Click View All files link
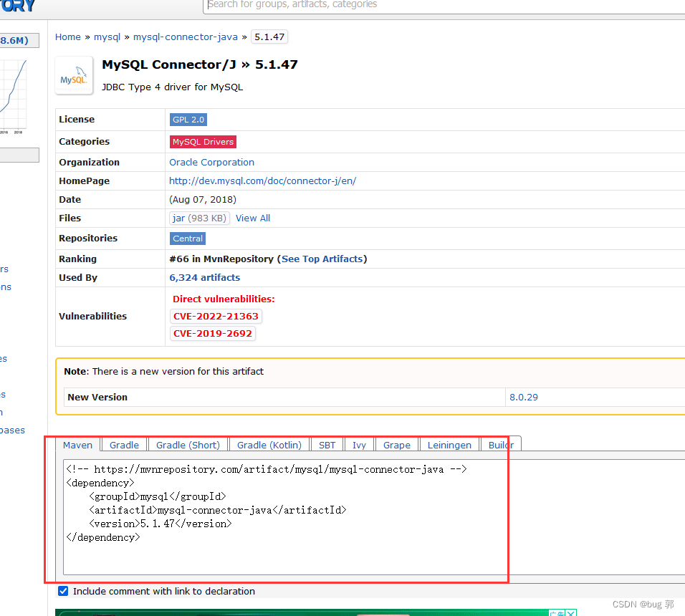The height and width of the screenshot is (616, 685). point(253,218)
